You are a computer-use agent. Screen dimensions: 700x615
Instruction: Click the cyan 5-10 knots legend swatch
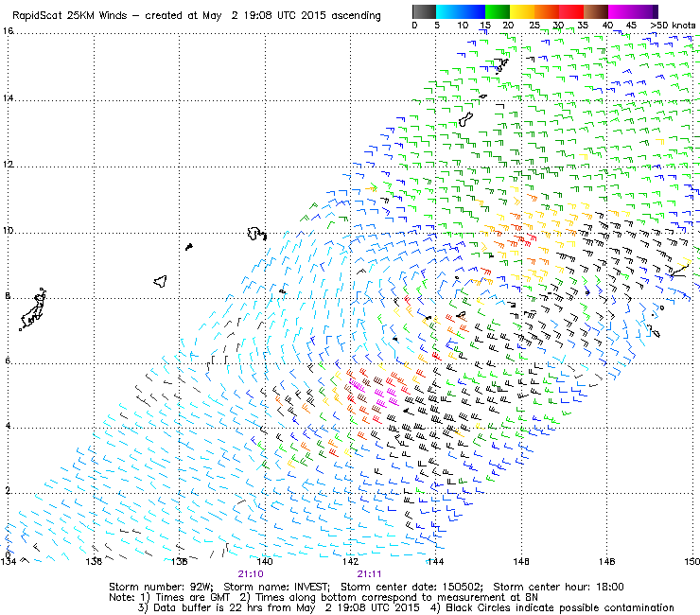coord(448,11)
